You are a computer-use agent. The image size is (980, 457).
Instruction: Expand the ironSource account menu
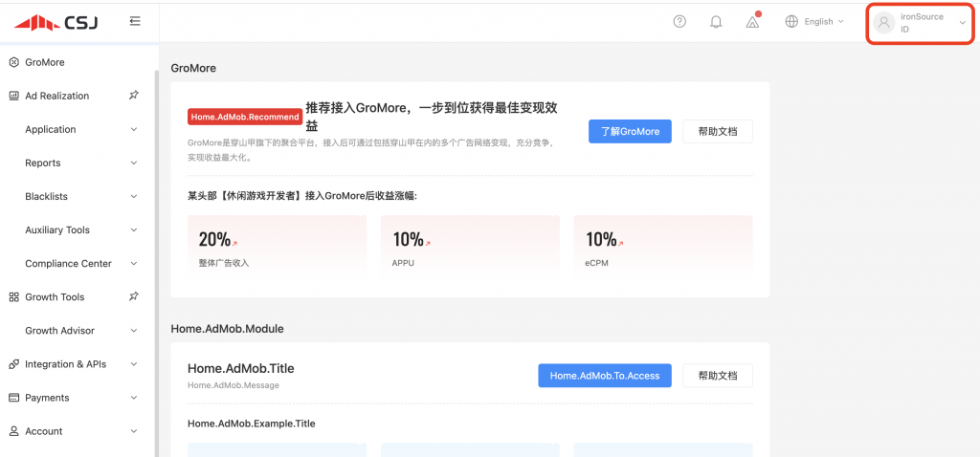tap(962, 23)
